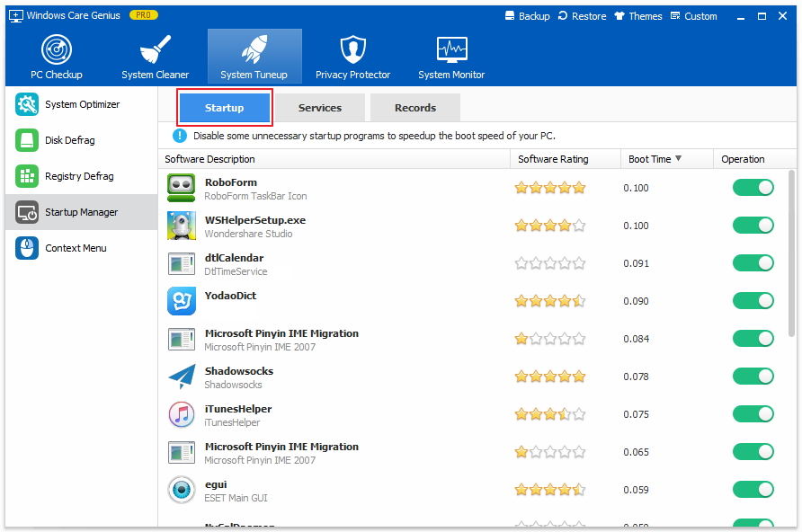Click the PRO badge
Image resolution: width=802 pixels, height=532 pixels.
(x=143, y=15)
